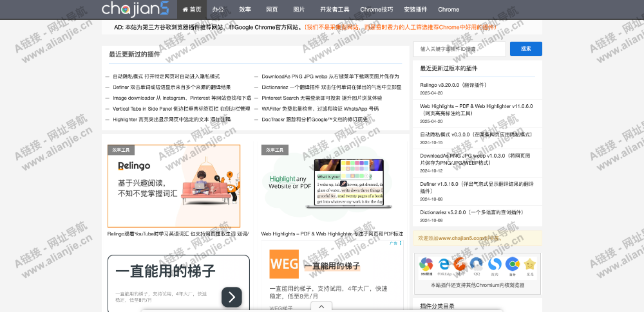The image size is (644, 312).
Task: Click the Sogou browser icon
Action: (495, 264)
